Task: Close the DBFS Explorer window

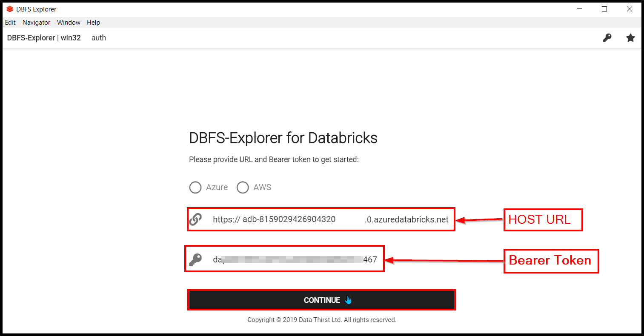Action: [x=630, y=9]
